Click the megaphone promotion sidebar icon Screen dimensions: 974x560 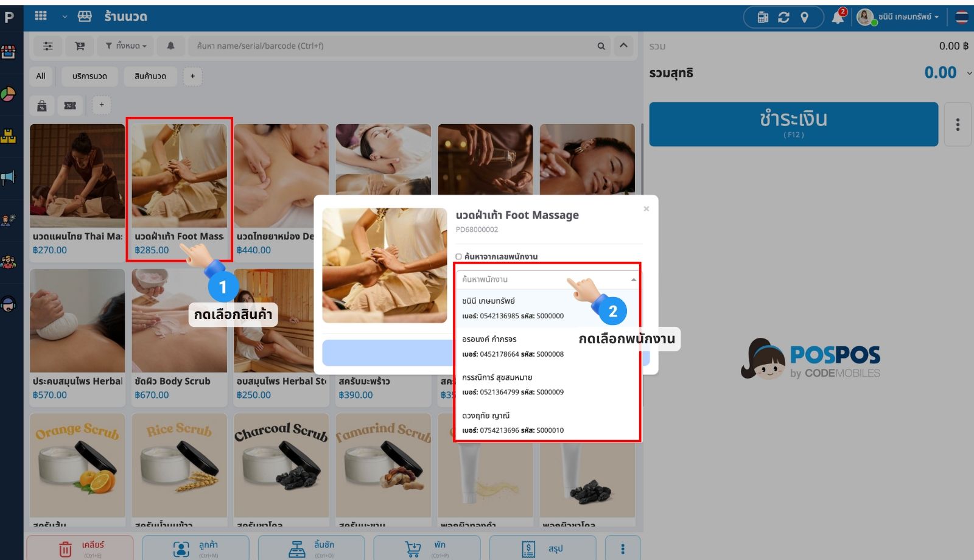9,178
